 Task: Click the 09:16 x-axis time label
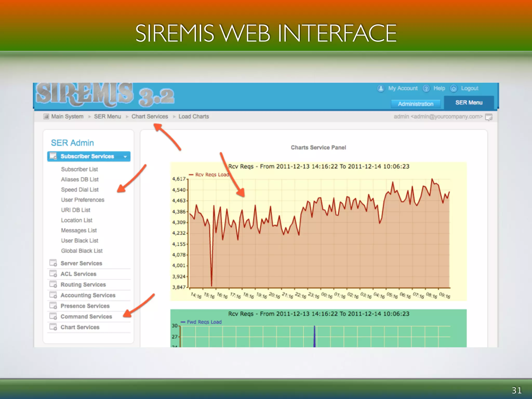pyautogui.click(x=444, y=295)
